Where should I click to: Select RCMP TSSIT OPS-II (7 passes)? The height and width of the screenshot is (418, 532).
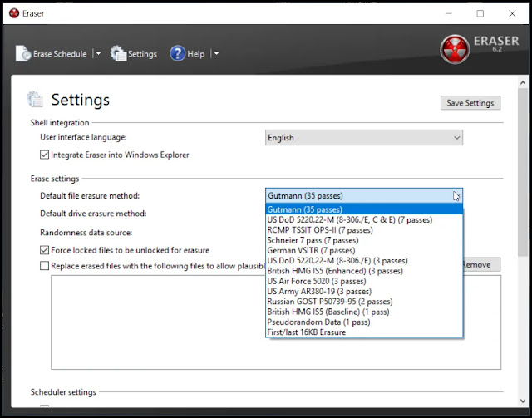[364, 230]
